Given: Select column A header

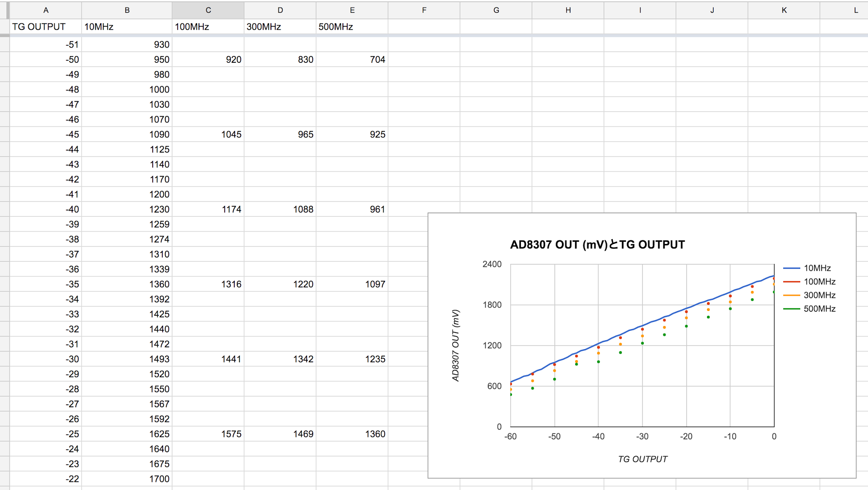Looking at the screenshot, I should [x=46, y=10].
